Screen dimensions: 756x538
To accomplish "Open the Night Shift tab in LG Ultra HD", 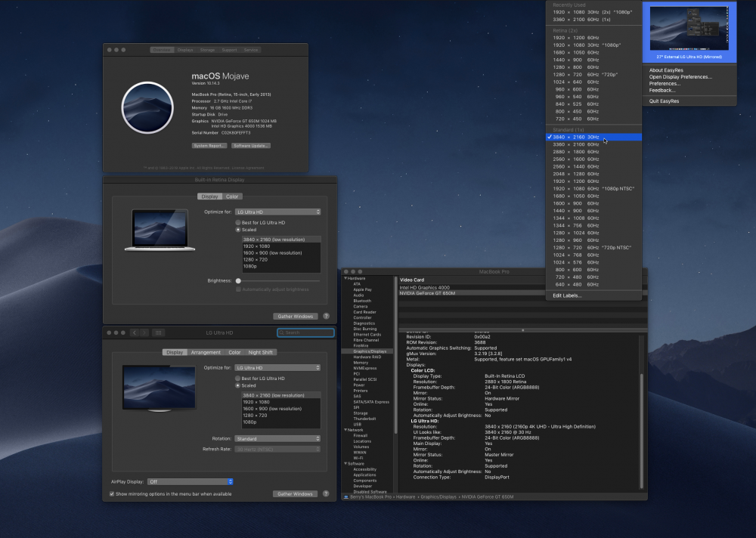I will click(x=260, y=352).
